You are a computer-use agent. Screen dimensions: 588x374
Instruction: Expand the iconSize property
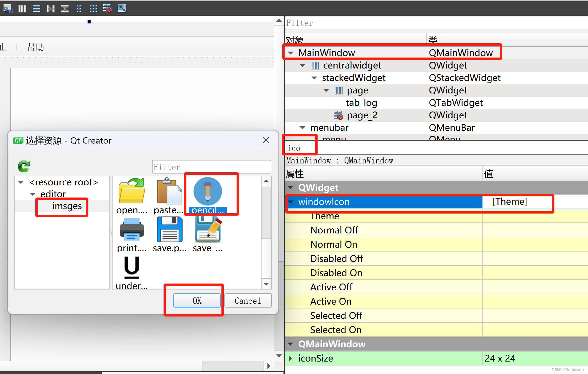point(291,359)
